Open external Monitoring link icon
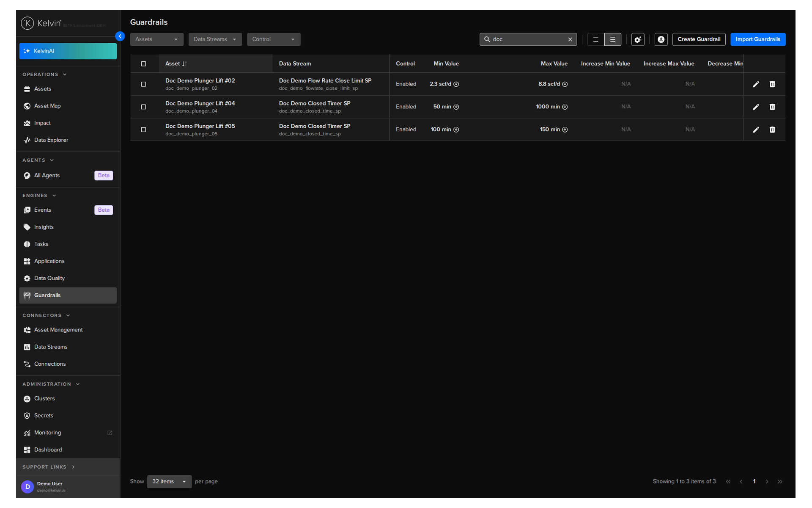Screen dimensions: 812x508 110,433
